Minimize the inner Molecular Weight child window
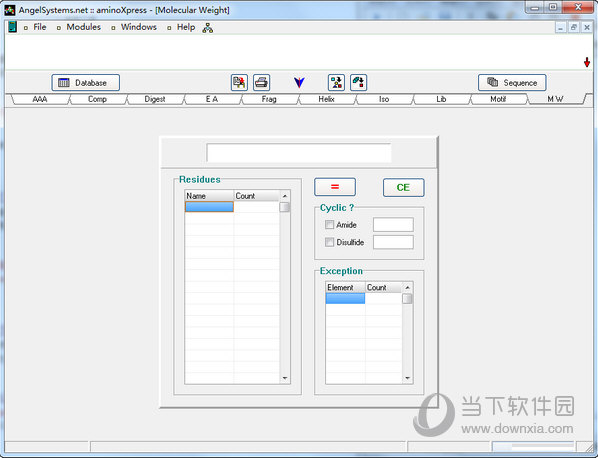 (560, 27)
